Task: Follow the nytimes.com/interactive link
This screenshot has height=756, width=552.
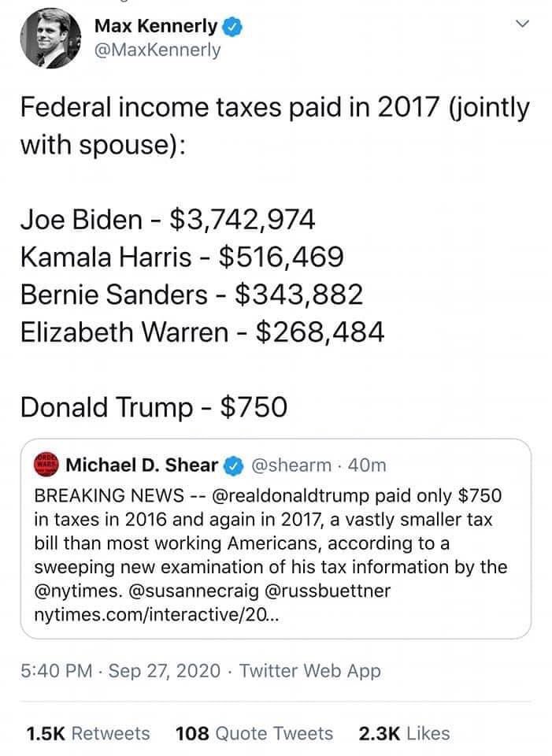Action: tap(156, 615)
